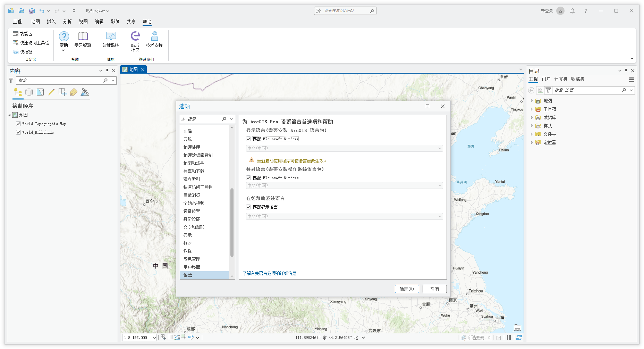Switch to 收藏夹 tab in Catalog pane

click(578, 79)
